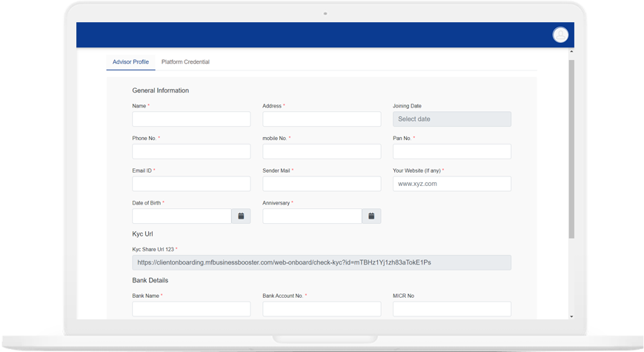This screenshot has height=352, width=644.
Task: Focus the Address text field
Action: click(322, 119)
